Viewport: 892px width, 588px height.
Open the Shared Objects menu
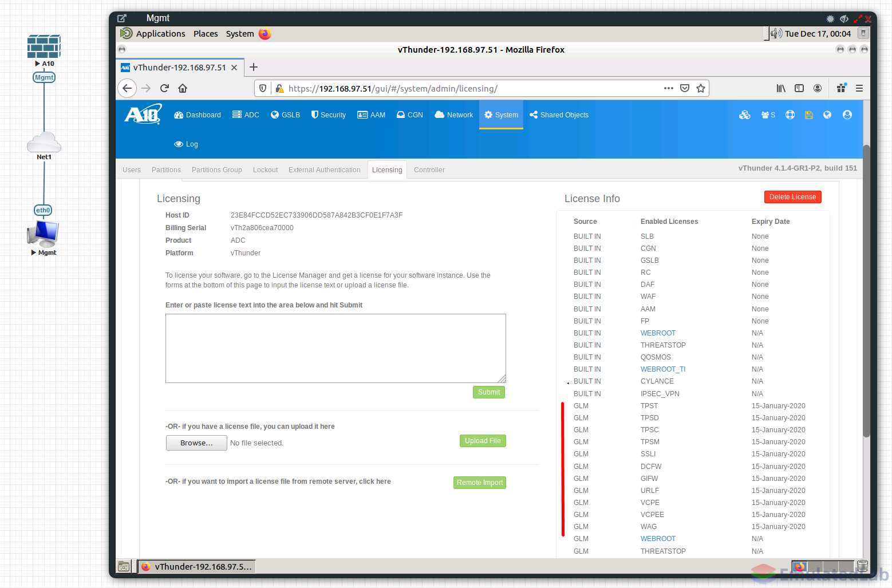(x=559, y=115)
